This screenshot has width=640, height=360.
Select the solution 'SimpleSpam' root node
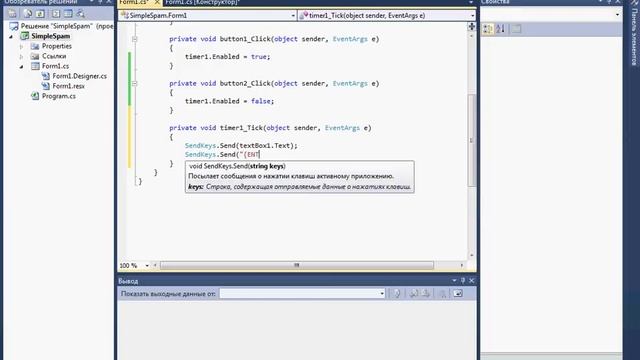(67, 26)
